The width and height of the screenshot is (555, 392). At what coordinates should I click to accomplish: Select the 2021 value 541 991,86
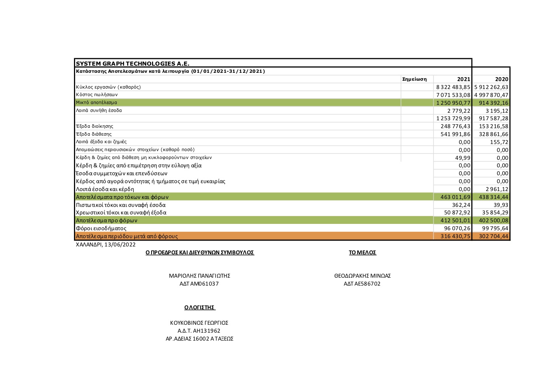coord(455,134)
